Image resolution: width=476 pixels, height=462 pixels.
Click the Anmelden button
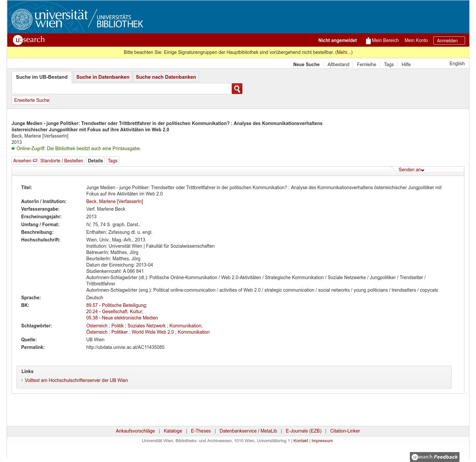pyautogui.click(x=449, y=40)
